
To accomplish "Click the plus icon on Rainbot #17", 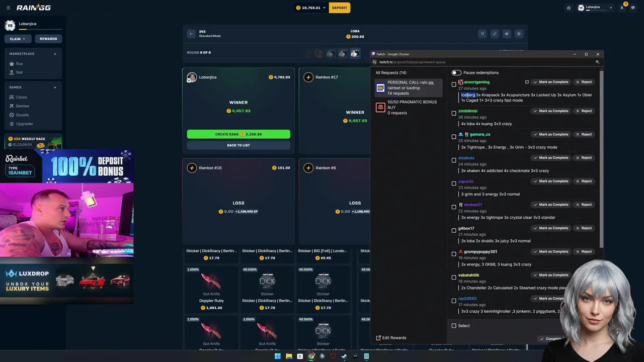I will pos(308,77).
